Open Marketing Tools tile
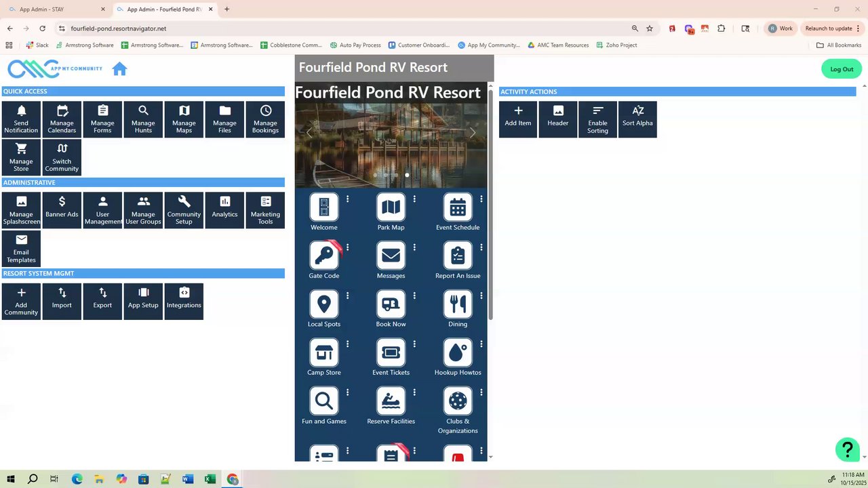 [x=265, y=210]
